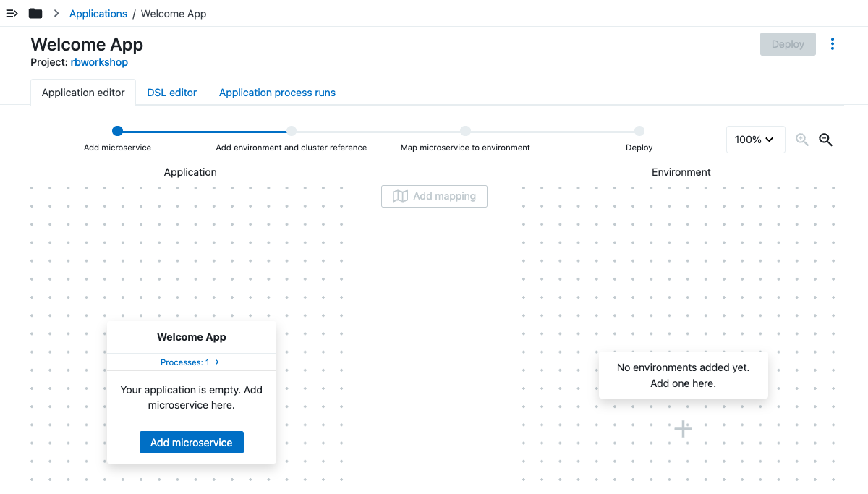The image size is (868, 494).
Task: Click the Add microservice step marker
Action: pyautogui.click(x=117, y=131)
